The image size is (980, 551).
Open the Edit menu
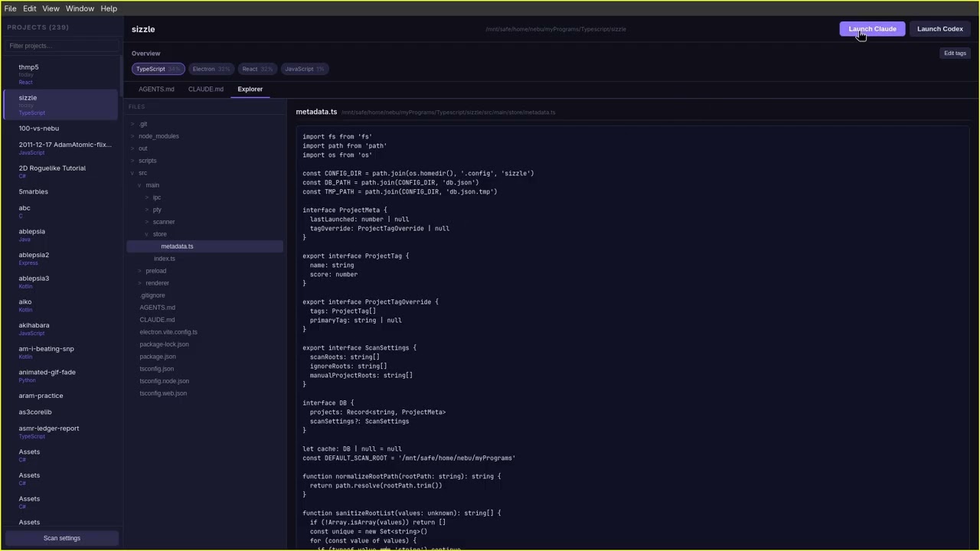point(29,8)
